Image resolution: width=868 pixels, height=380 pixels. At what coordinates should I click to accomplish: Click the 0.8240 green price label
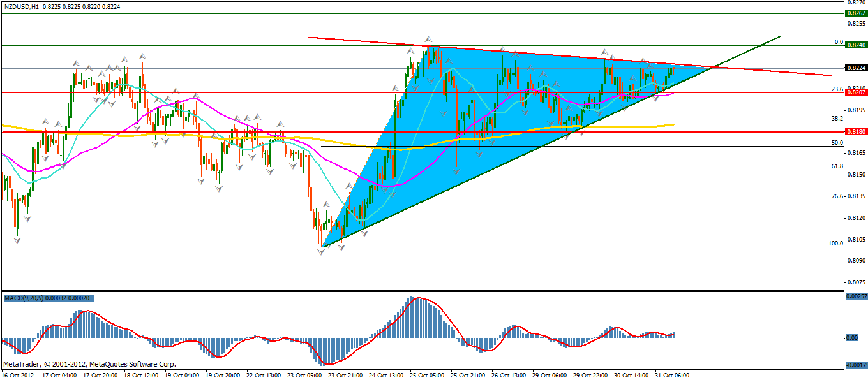tap(855, 45)
